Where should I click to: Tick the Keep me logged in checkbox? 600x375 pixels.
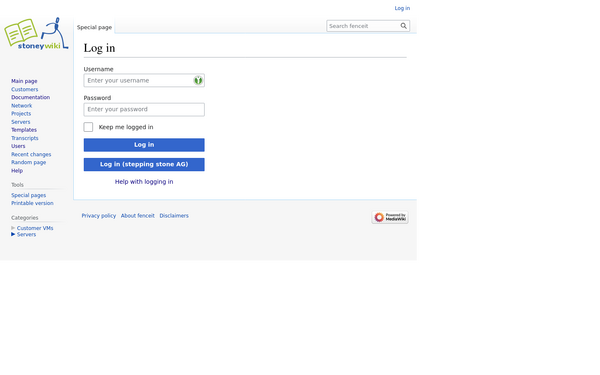coord(88,127)
